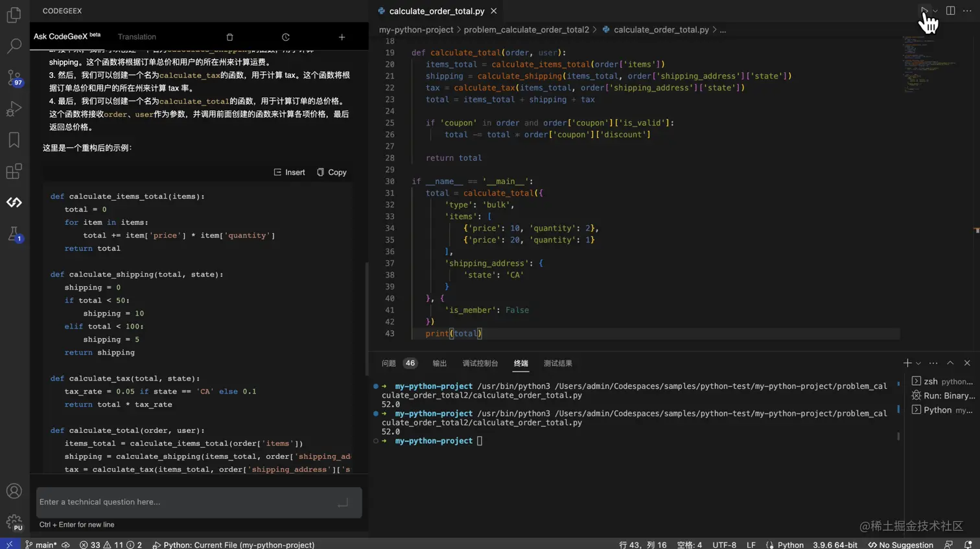Click the feedback icon in the status bar
The image size is (980, 549).
coord(949,544)
